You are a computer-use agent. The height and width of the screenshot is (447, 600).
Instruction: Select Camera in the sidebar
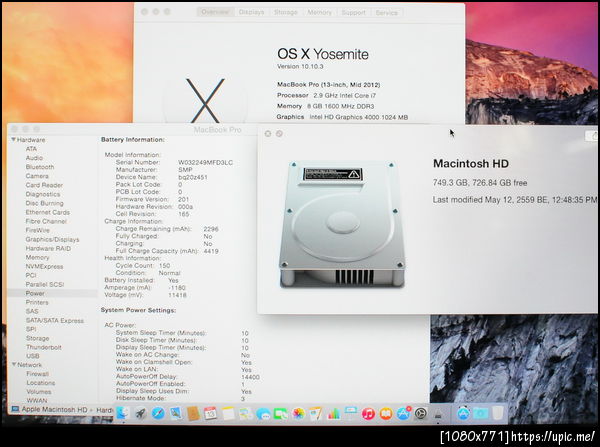pos(37,176)
